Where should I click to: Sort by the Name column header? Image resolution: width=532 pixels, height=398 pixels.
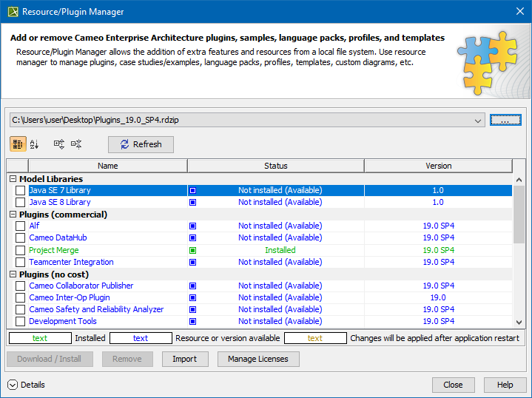[107, 166]
